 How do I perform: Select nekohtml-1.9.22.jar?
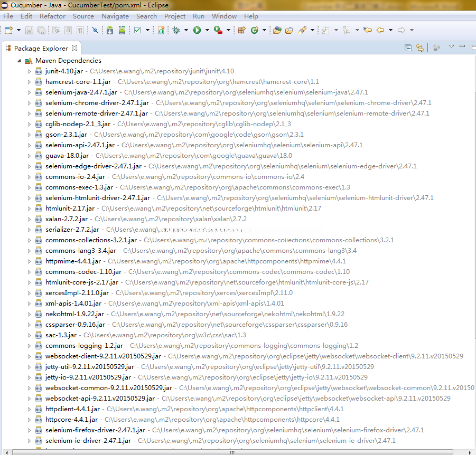coord(74,314)
